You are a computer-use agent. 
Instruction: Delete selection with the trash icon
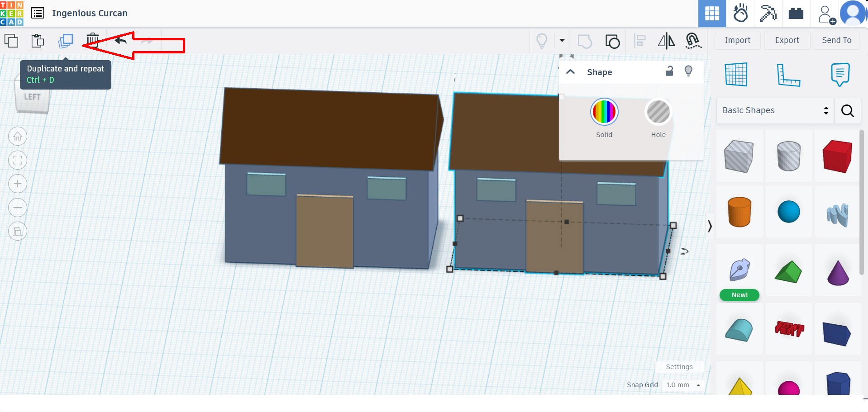(93, 40)
